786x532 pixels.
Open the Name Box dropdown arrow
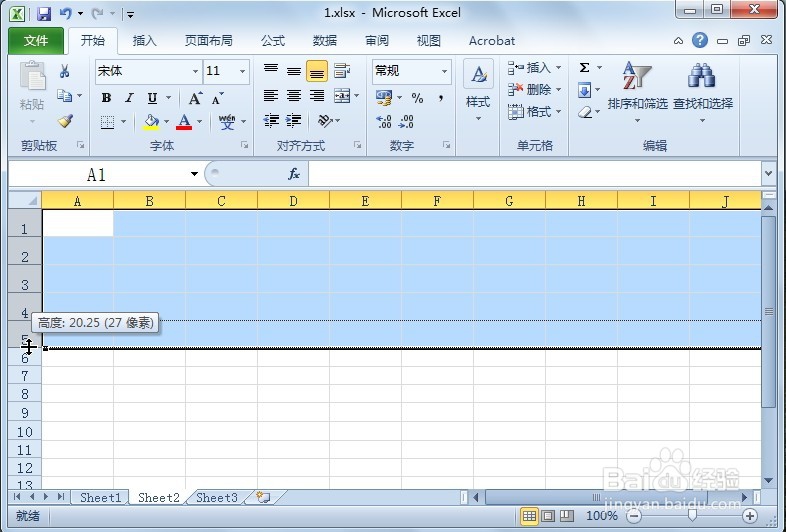[x=194, y=174]
